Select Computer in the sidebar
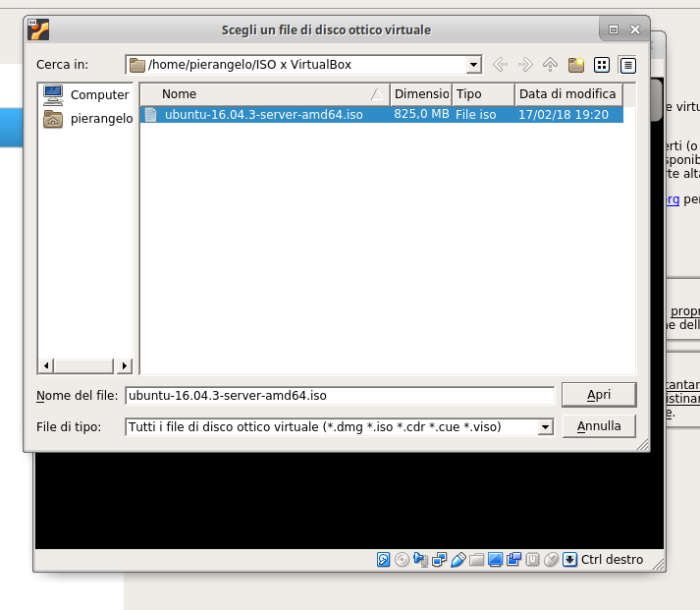 coord(86,95)
